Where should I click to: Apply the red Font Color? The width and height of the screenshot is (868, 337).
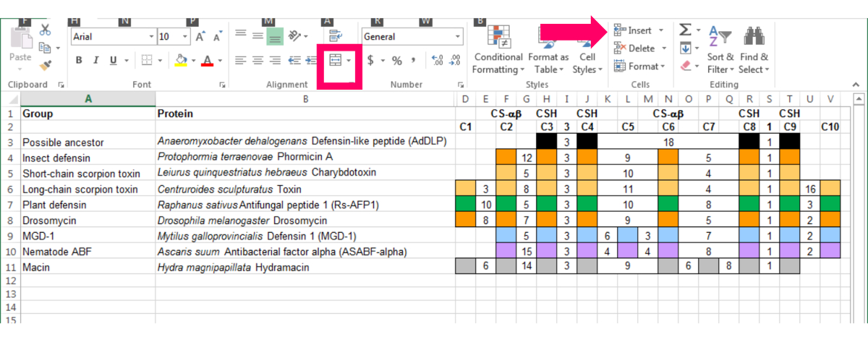point(208,61)
